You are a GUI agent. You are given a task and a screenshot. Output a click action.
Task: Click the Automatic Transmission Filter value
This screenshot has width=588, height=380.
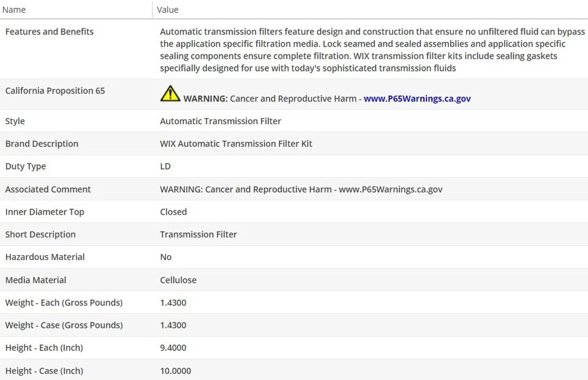tap(221, 121)
